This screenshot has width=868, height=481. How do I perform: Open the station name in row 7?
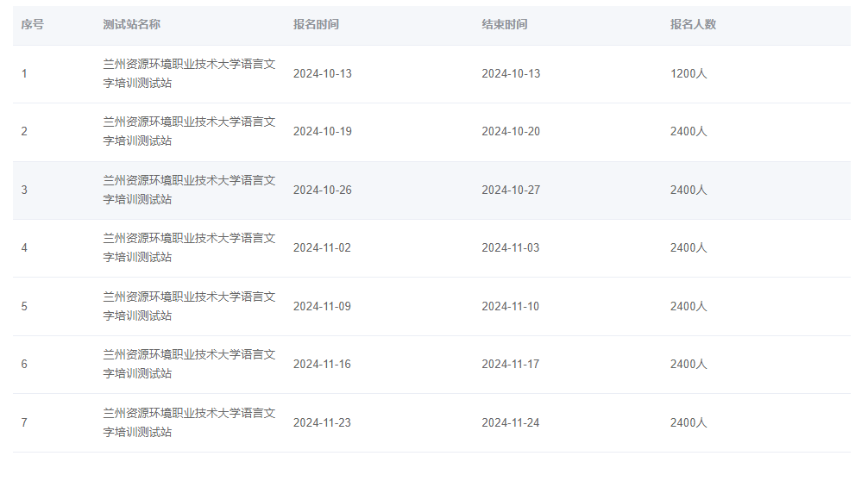pyautogui.click(x=189, y=422)
